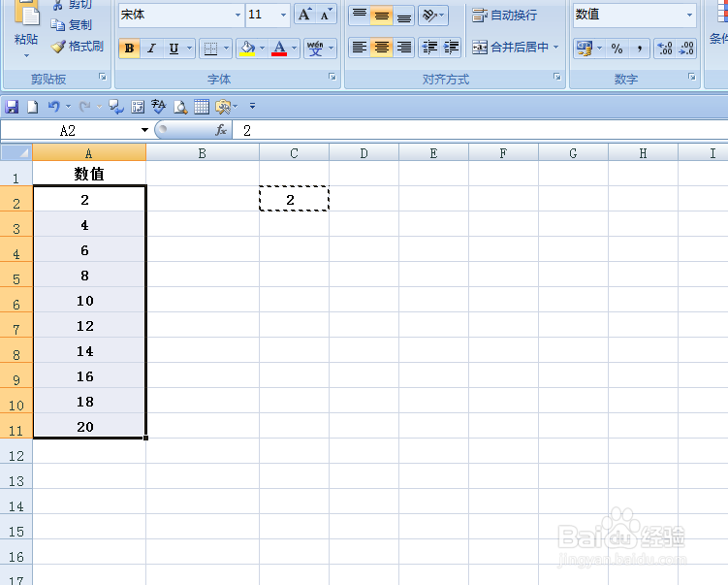Click the text orientation icon
The width and height of the screenshot is (728, 585).
pyautogui.click(x=432, y=16)
